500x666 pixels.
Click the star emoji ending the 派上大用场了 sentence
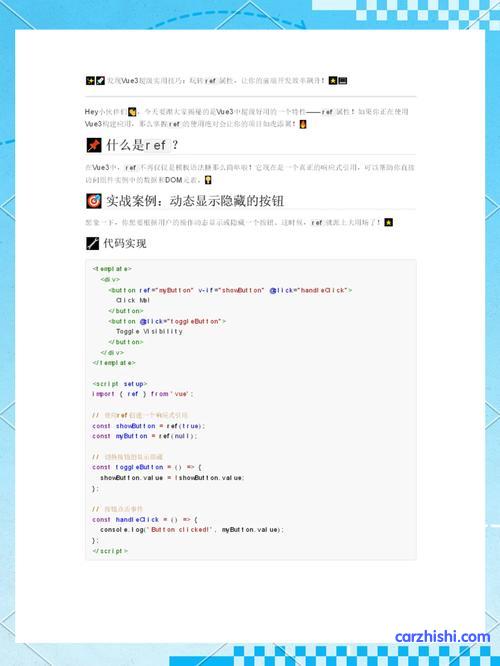pyautogui.click(x=388, y=222)
